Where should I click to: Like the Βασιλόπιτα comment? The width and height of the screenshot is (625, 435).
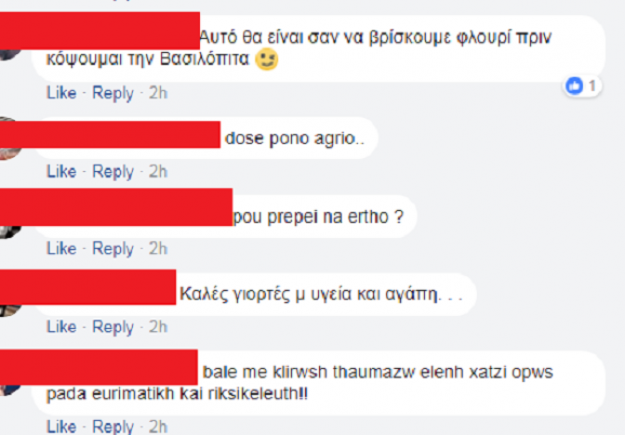(x=61, y=93)
